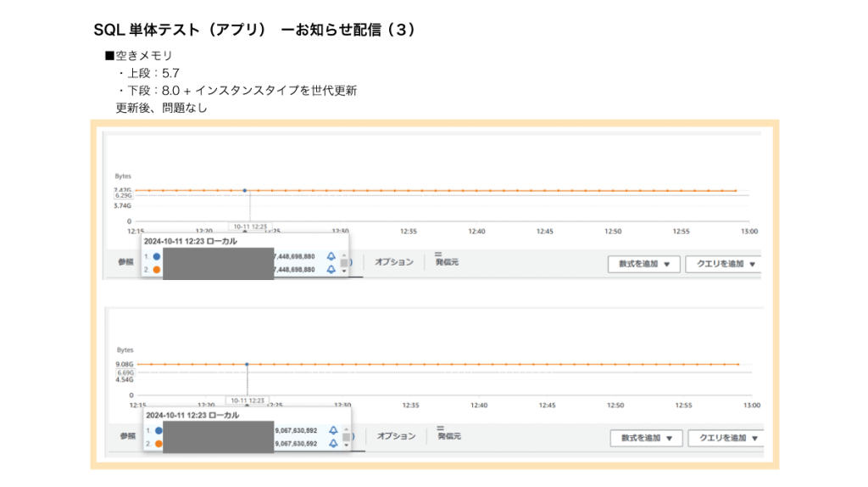868x487 pixels.
Task: Click the first alarm bell in upper tooltip
Action: 331,256
